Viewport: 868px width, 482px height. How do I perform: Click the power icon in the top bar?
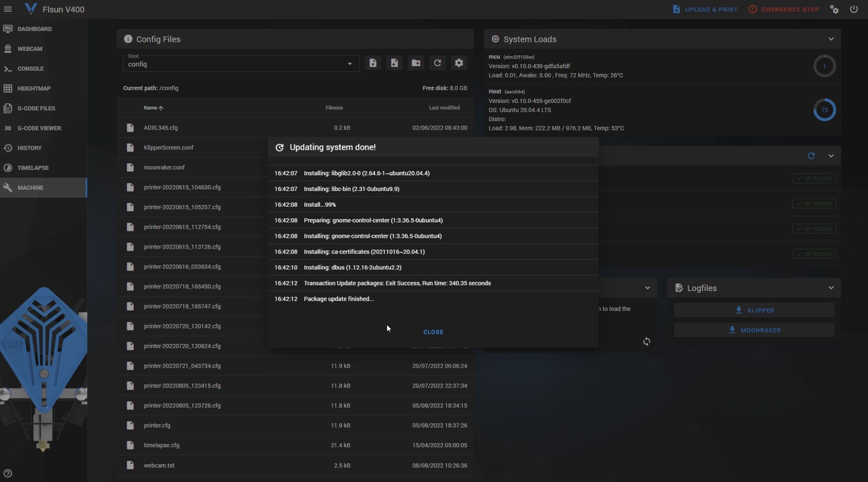point(854,9)
